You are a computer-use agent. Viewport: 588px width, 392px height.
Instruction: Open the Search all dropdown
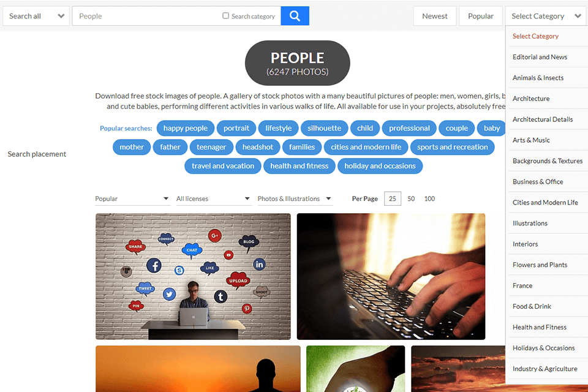click(x=36, y=16)
